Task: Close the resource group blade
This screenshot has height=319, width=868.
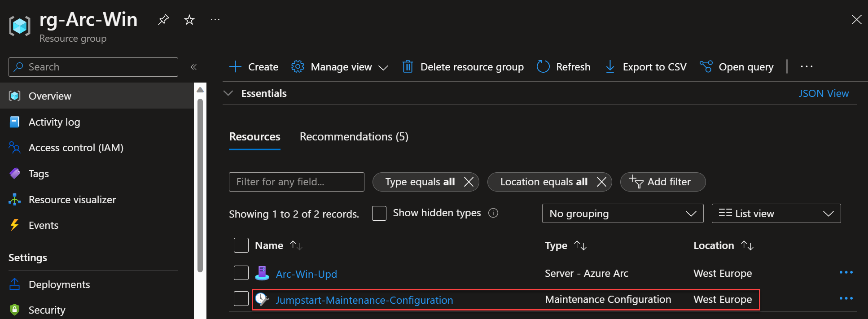Action: 856,20
